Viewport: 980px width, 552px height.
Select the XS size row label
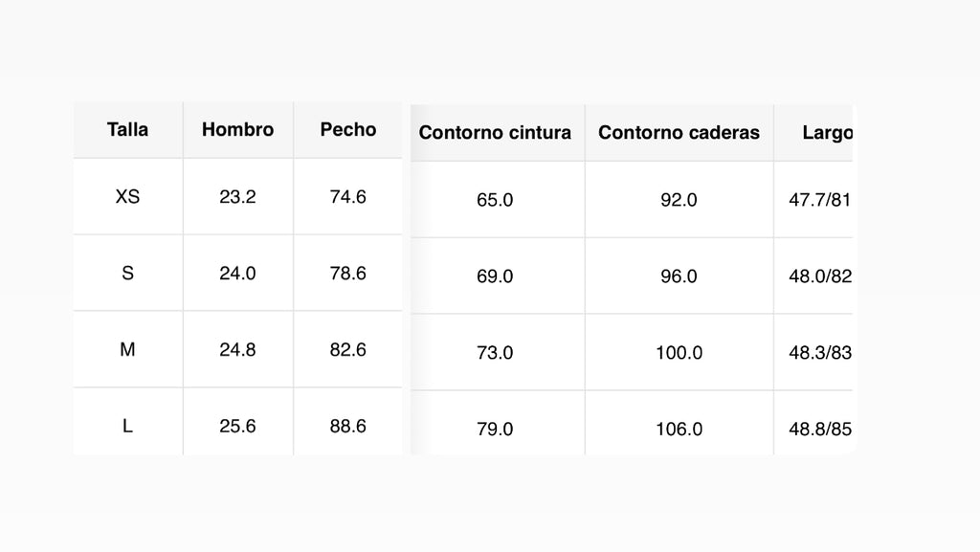pyautogui.click(x=127, y=197)
